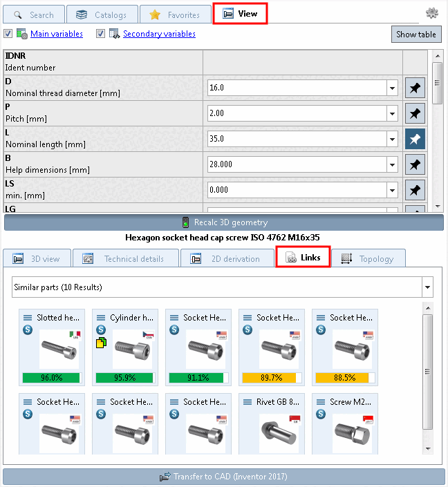This screenshot has height=487, width=448.
Task: Open menu icon on Rivet GB part
Action: coord(248,402)
